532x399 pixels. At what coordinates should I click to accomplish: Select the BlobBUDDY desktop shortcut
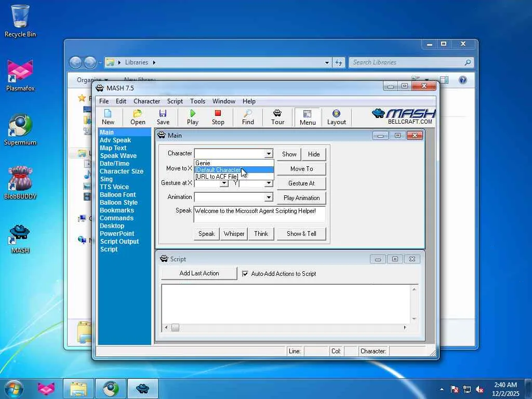point(20,183)
